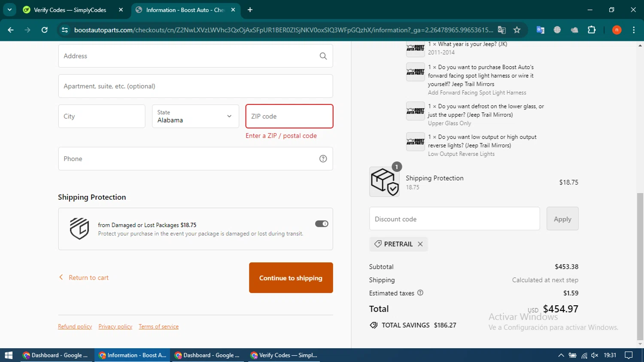
Task: Remove the PRETRAIL discount code tag
Action: click(x=420, y=244)
